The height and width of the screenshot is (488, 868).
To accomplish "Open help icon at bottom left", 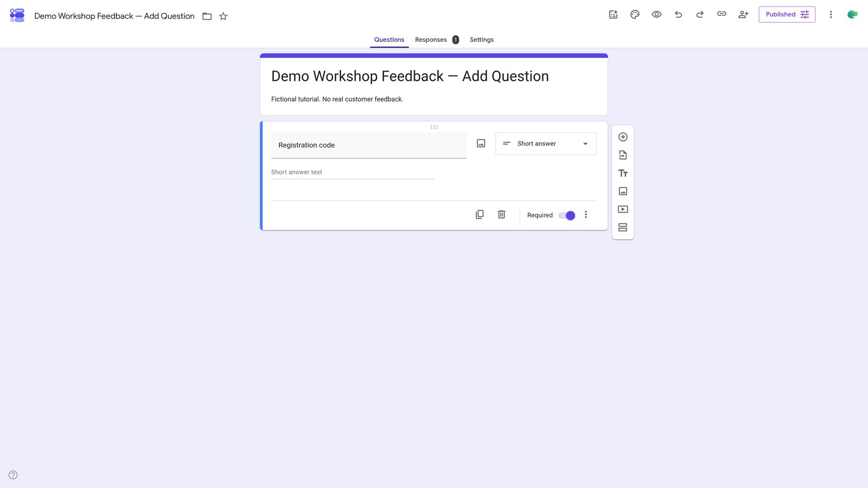I will (x=13, y=475).
